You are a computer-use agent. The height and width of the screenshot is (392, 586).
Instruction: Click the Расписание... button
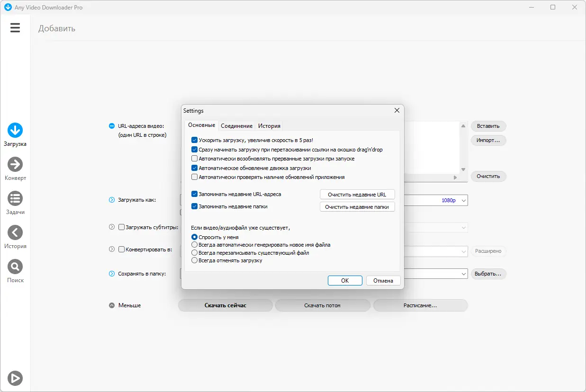pos(420,305)
